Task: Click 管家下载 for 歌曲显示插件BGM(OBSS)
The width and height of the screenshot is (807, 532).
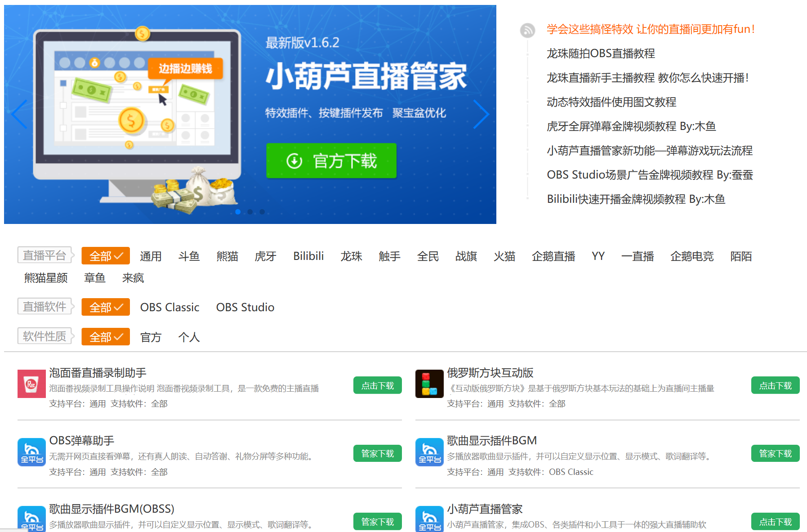Action: [378, 522]
